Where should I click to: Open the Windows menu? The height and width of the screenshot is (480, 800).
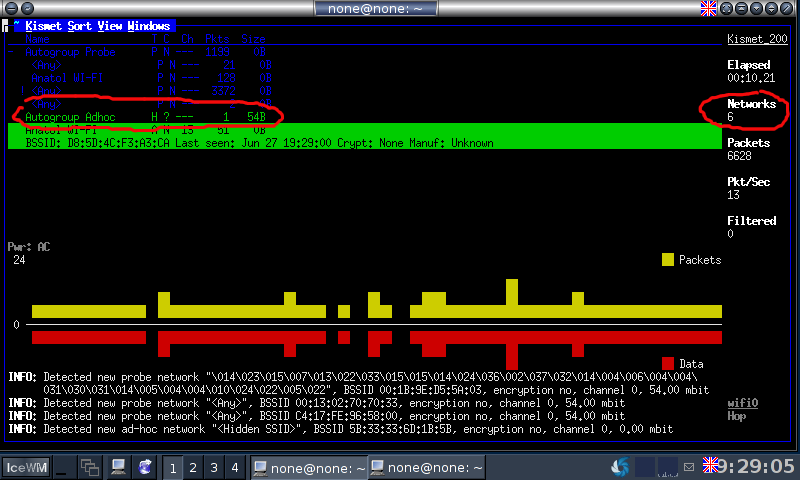pos(148,26)
